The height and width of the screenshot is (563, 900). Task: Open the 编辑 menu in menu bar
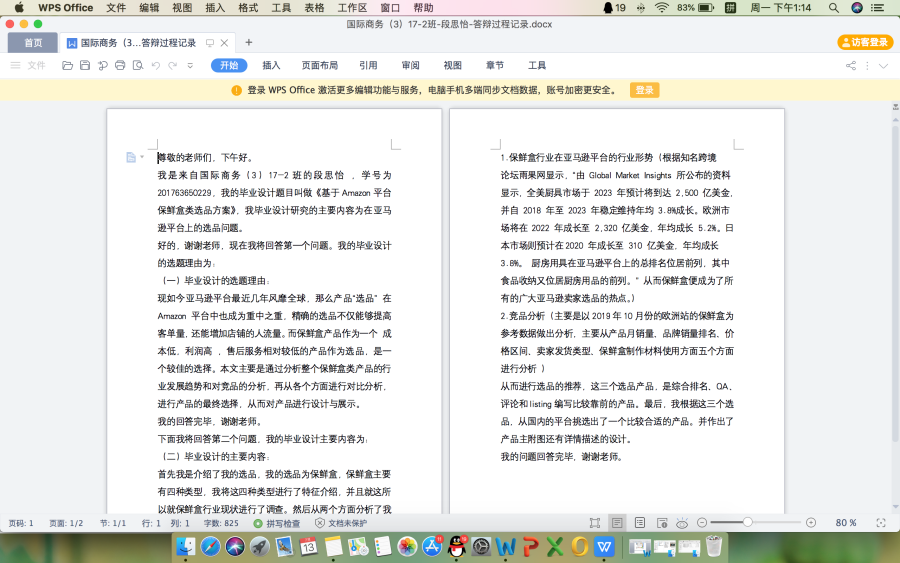[x=149, y=8]
